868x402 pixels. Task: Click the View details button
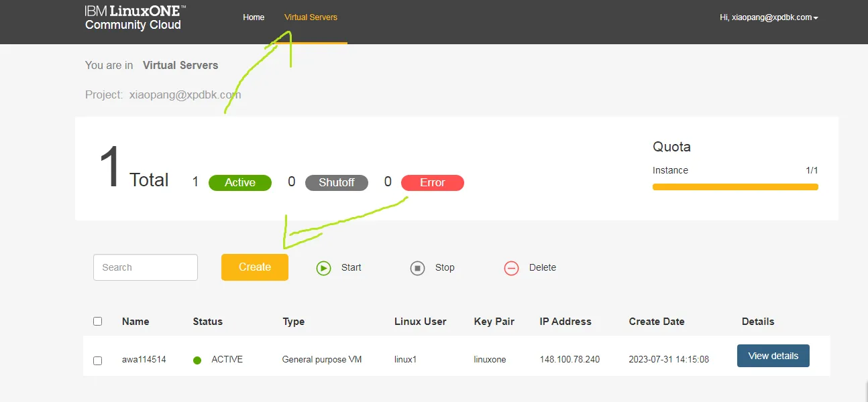click(773, 356)
